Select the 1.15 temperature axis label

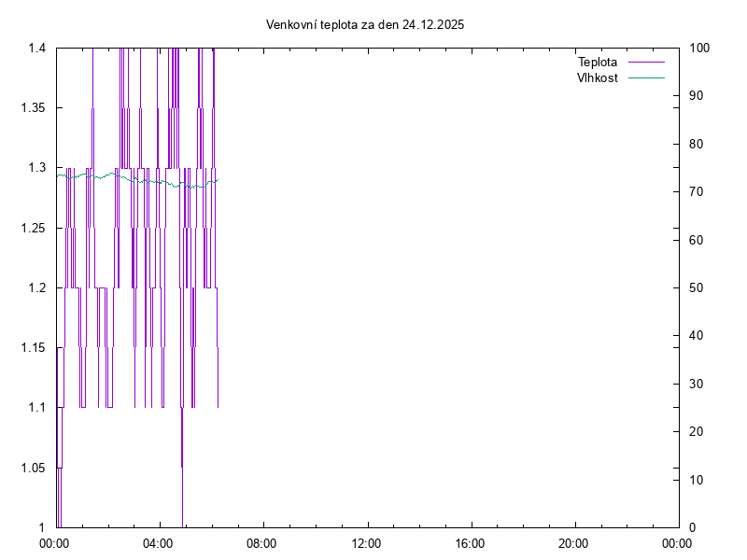[x=35, y=348]
